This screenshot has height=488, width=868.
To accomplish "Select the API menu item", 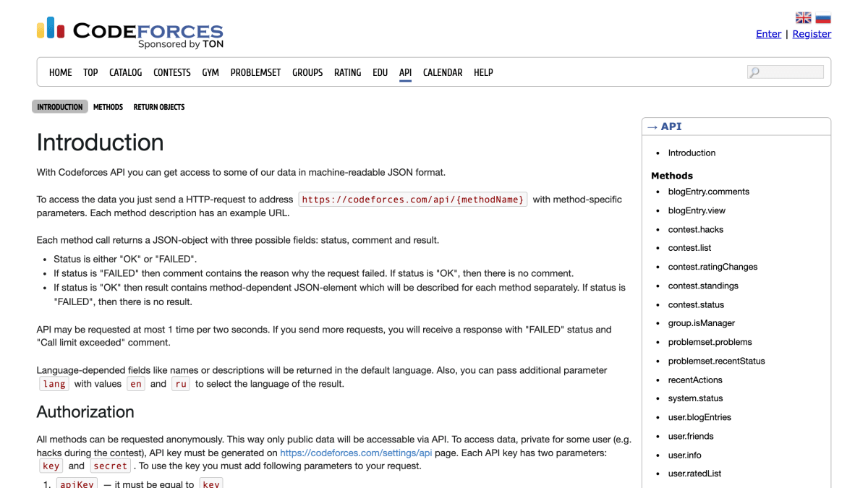I will tap(405, 72).
